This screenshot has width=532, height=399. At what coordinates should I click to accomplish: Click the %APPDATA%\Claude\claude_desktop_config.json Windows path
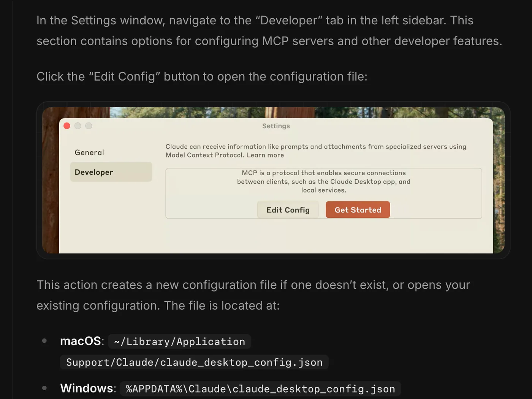pyautogui.click(x=260, y=389)
